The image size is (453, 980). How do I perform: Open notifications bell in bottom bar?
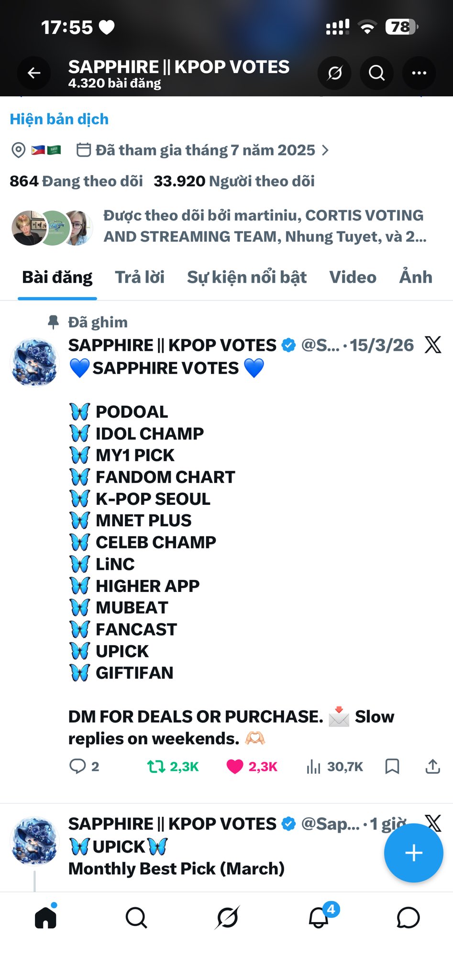tap(319, 918)
